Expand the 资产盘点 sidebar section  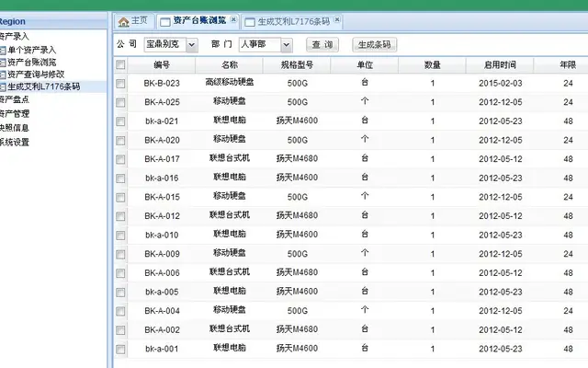(15, 99)
